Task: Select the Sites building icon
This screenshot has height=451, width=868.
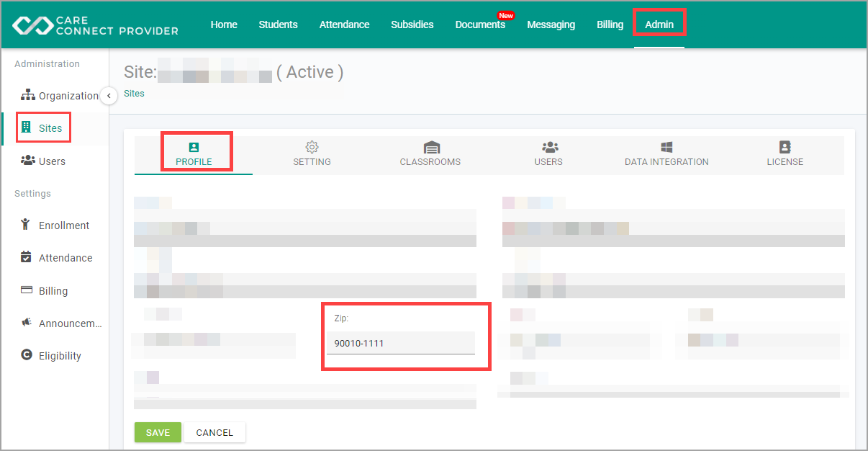Action: pyautogui.click(x=27, y=128)
